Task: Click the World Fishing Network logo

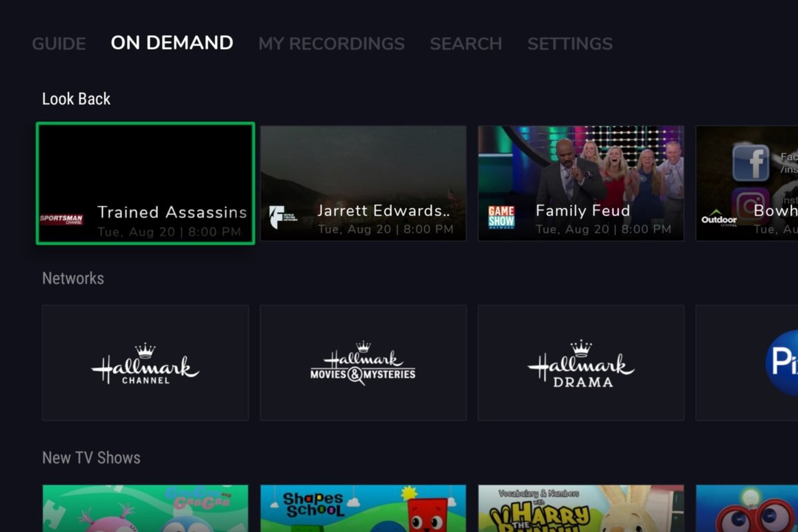Action: point(283,217)
